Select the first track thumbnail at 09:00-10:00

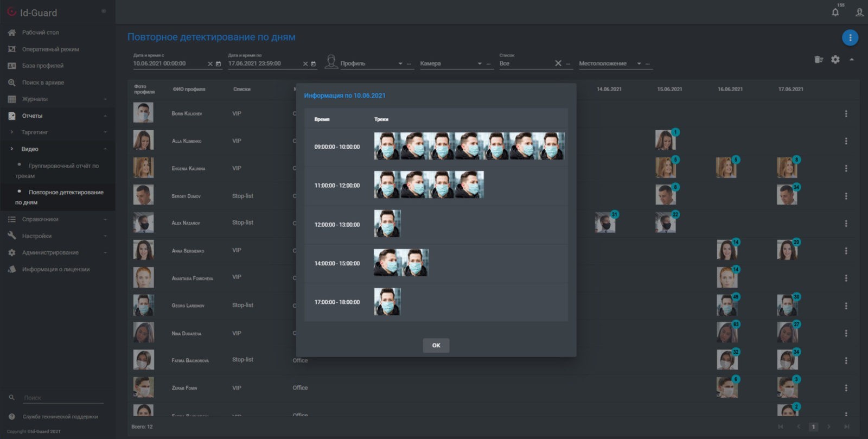pyautogui.click(x=387, y=146)
